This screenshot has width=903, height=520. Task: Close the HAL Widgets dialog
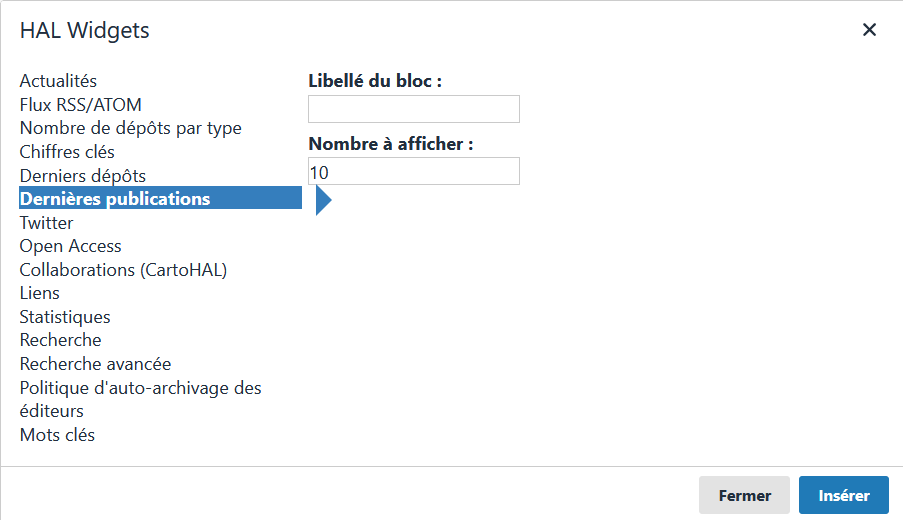[x=869, y=30]
